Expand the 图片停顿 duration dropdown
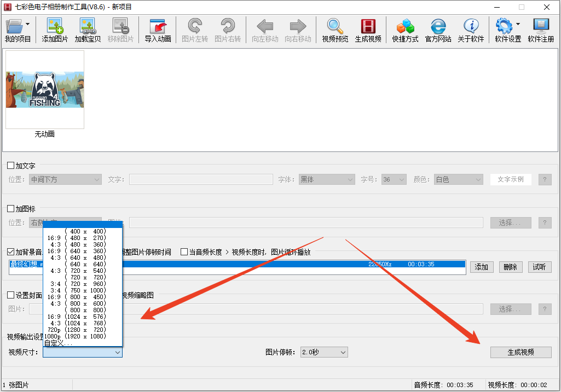The image size is (561, 392). pyautogui.click(x=324, y=352)
